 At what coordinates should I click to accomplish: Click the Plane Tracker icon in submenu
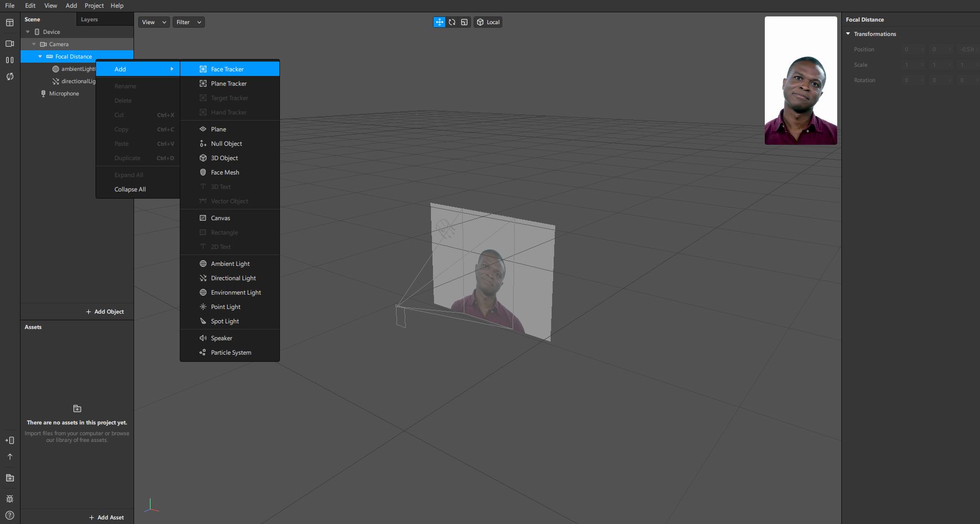(x=203, y=84)
